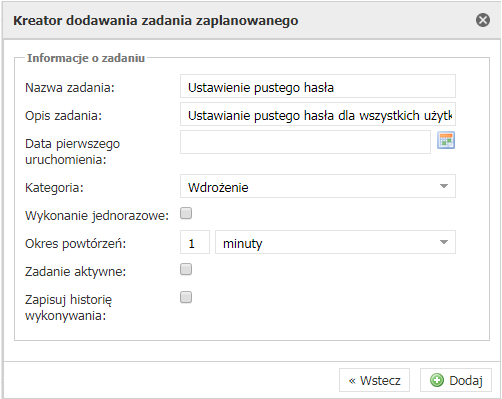Focus the Opis zadania description field
The image size is (502, 399).
tap(318, 114)
